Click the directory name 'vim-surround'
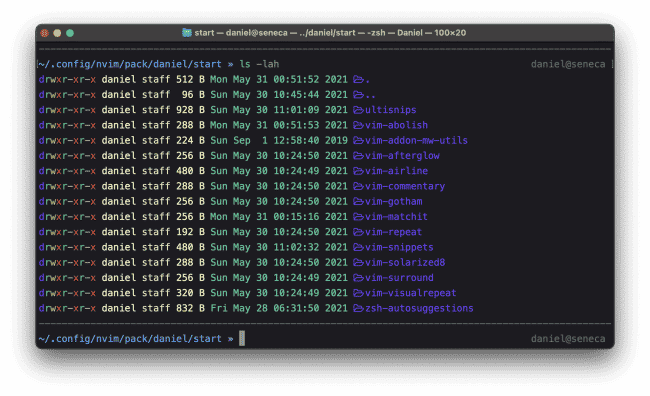This screenshot has height=396, width=650. point(399,278)
